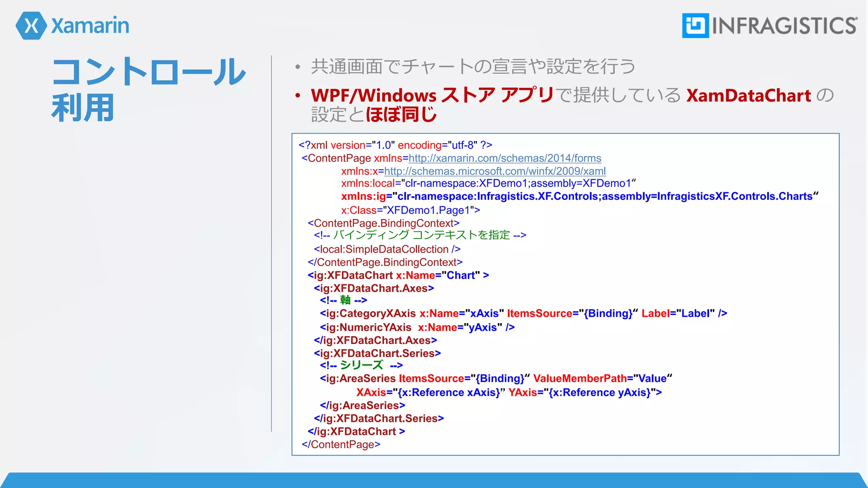
Task: Open the xamarin.com/schemas/2014/forms link
Action: 505,158
